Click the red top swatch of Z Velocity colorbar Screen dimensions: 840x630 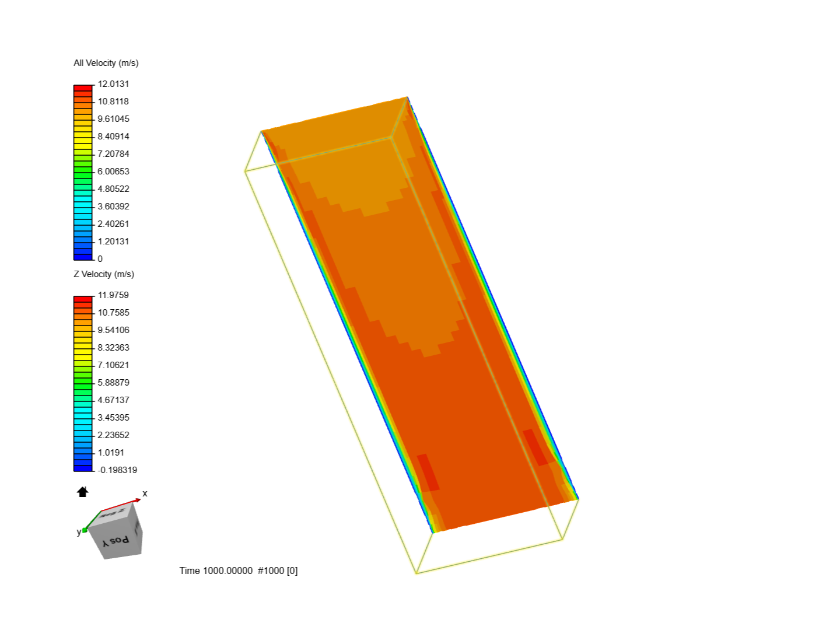(83, 299)
